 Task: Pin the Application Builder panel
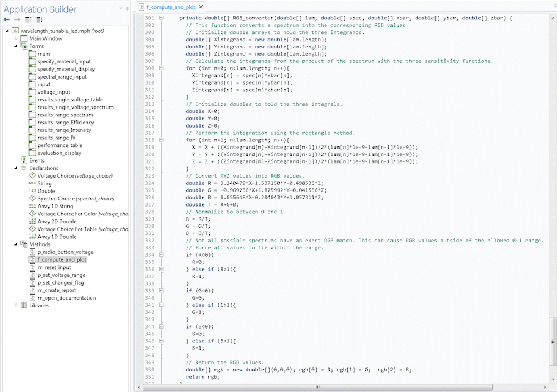point(126,9)
